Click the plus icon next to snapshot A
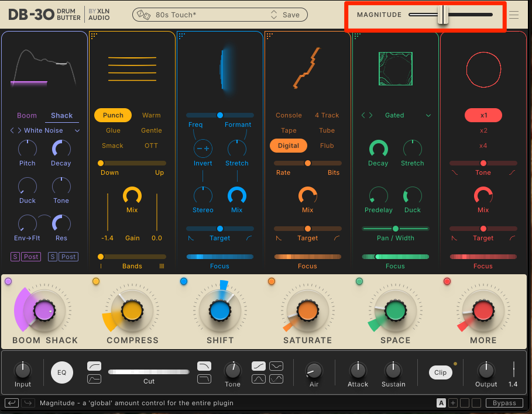Viewport: 532px width, 414px height. [x=452, y=403]
